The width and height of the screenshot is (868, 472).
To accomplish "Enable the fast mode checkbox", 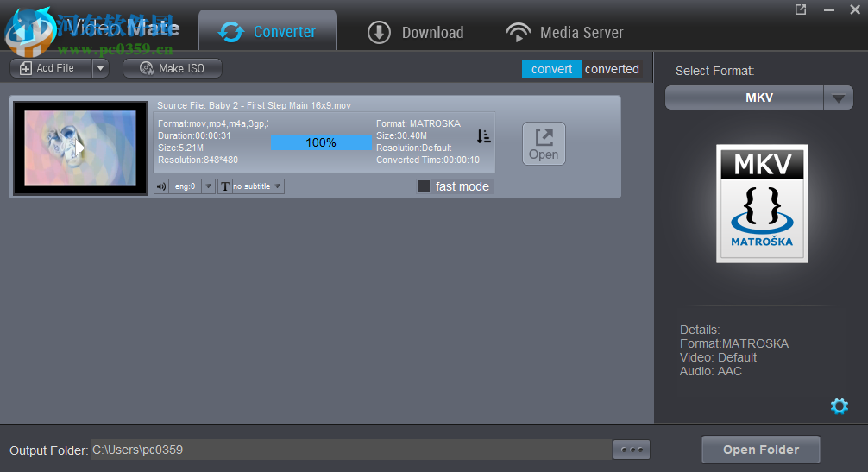I will pos(424,186).
